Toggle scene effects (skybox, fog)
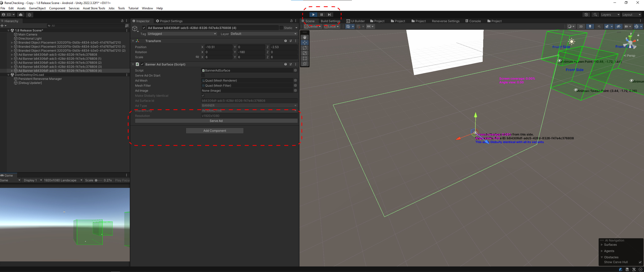 coord(607,26)
